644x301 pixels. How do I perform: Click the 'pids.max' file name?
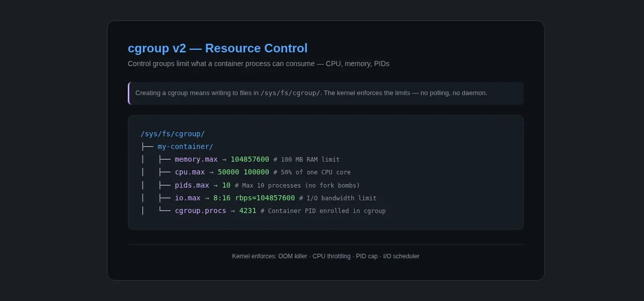pos(192,185)
